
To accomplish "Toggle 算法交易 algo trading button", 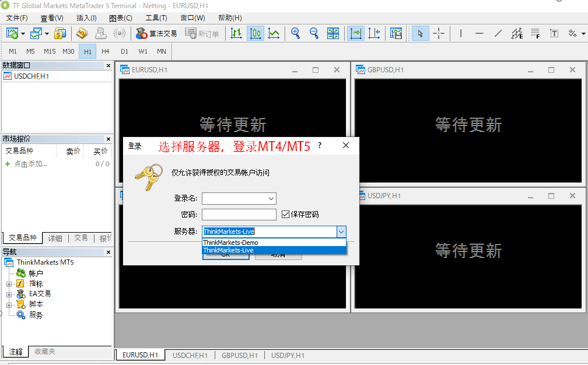I will pos(156,33).
